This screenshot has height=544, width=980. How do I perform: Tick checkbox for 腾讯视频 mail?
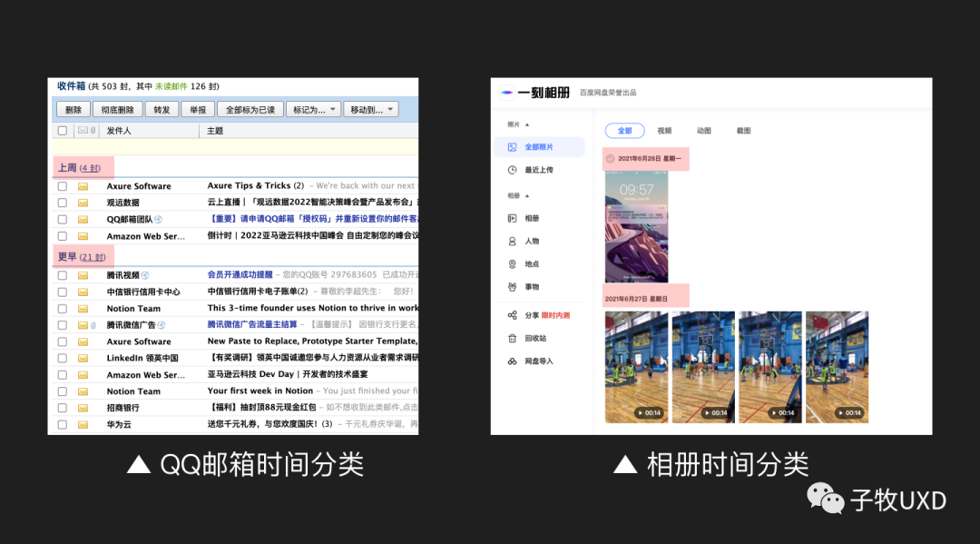pos(63,275)
